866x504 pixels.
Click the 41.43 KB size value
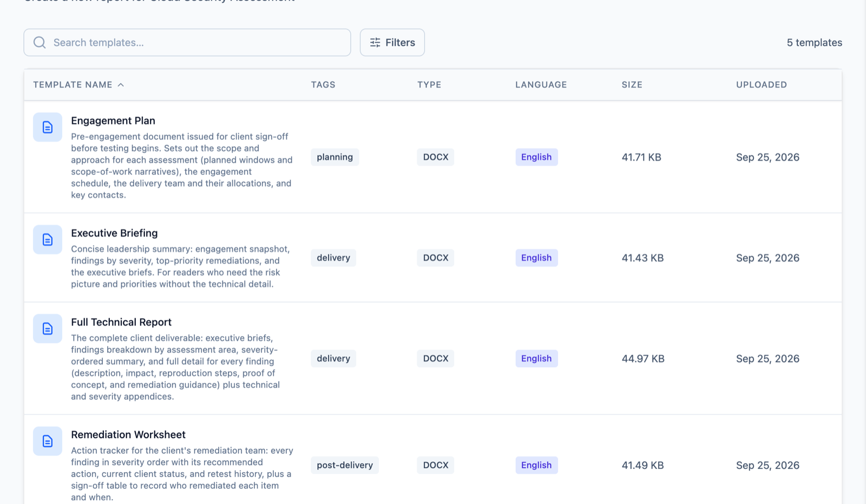pyautogui.click(x=642, y=257)
